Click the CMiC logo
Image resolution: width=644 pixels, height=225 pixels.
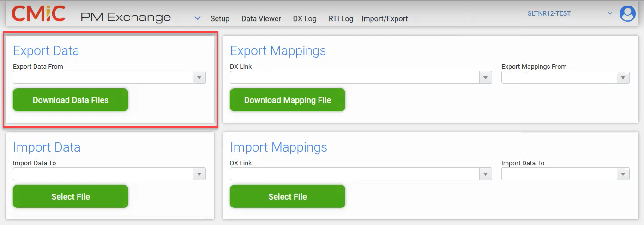coord(38,14)
